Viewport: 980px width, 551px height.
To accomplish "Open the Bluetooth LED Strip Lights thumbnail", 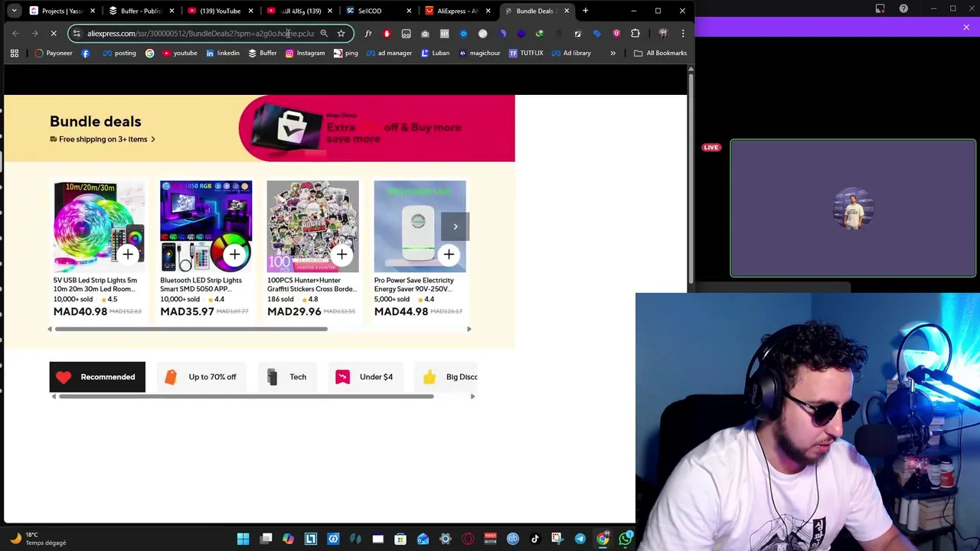I will point(206,227).
